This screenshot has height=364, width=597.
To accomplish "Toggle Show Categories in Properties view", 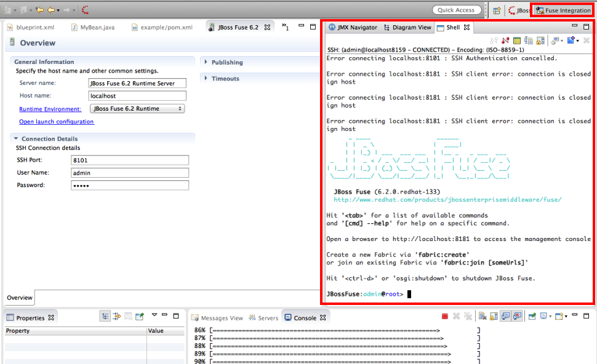I will [x=105, y=316].
